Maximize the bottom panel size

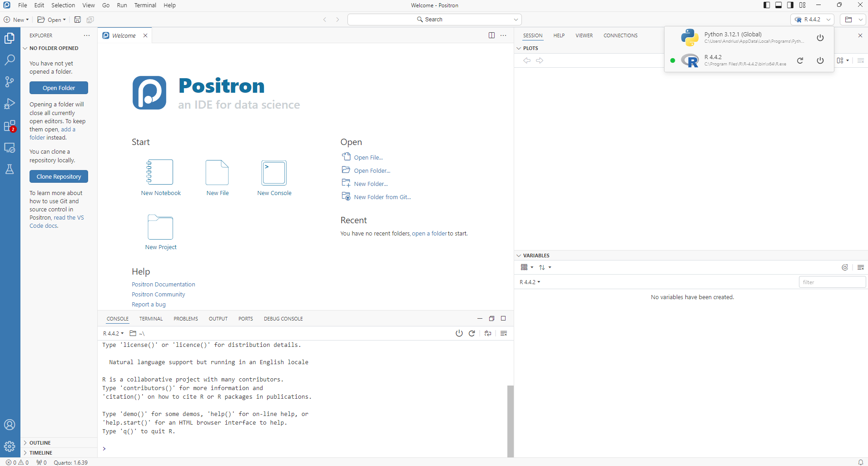click(x=503, y=319)
